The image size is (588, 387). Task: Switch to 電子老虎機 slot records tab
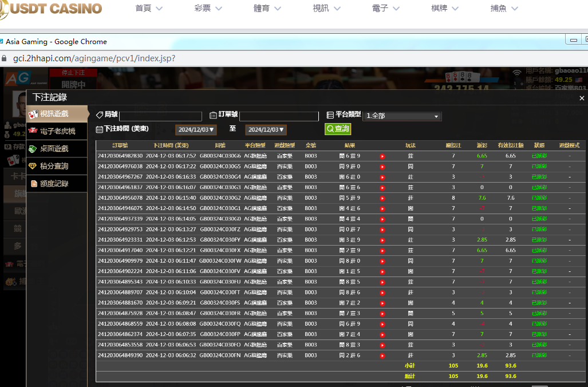[57, 131]
